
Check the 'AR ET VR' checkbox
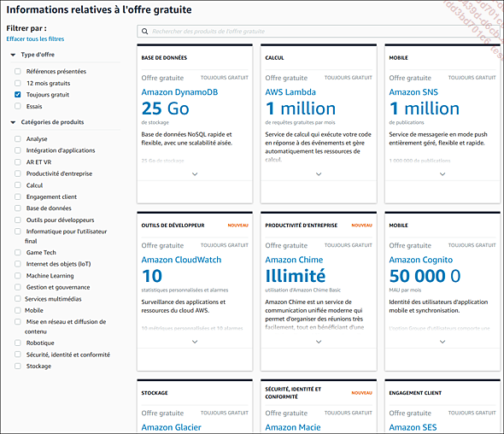click(x=18, y=162)
